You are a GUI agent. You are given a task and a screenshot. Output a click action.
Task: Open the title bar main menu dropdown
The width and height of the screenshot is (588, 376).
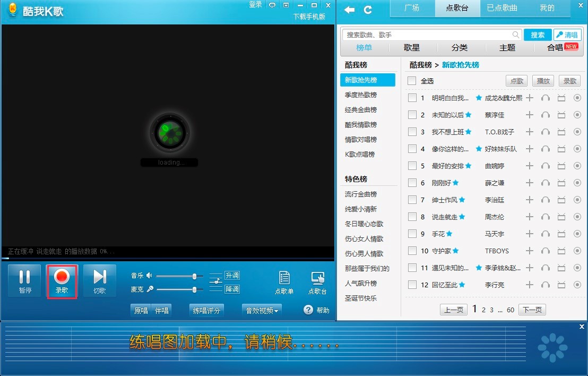pos(286,5)
